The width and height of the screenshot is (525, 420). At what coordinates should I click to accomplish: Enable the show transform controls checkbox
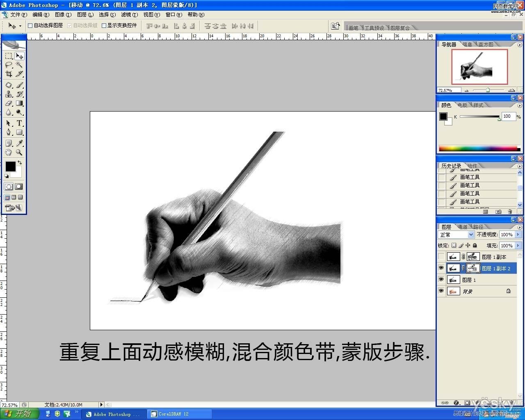pos(104,25)
